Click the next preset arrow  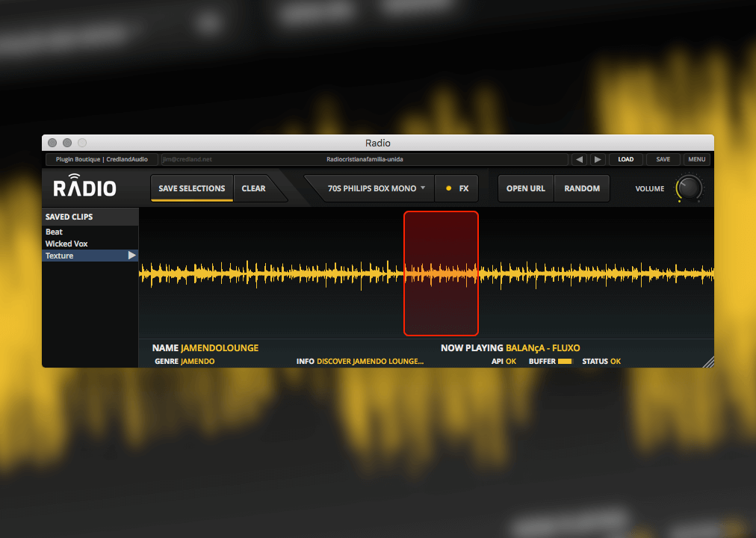pyautogui.click(x=598, y=159)
